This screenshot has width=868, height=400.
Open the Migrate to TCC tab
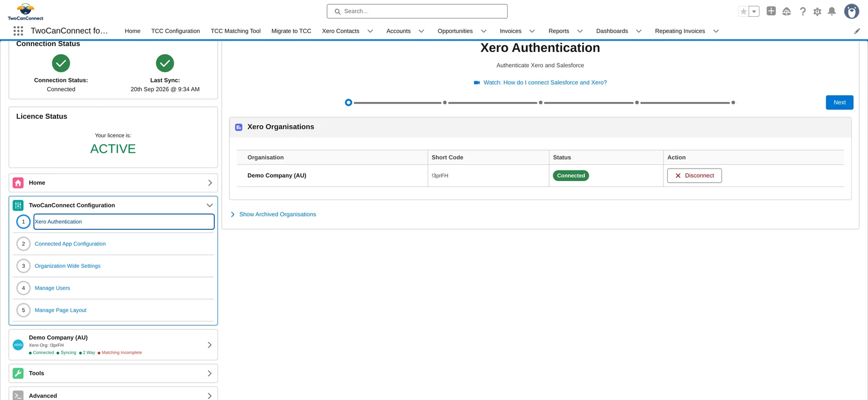click(291, 31)
